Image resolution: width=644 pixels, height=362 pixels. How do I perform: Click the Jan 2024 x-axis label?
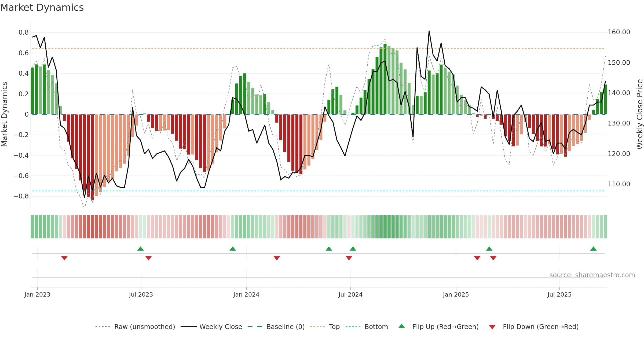click(246, 294)
